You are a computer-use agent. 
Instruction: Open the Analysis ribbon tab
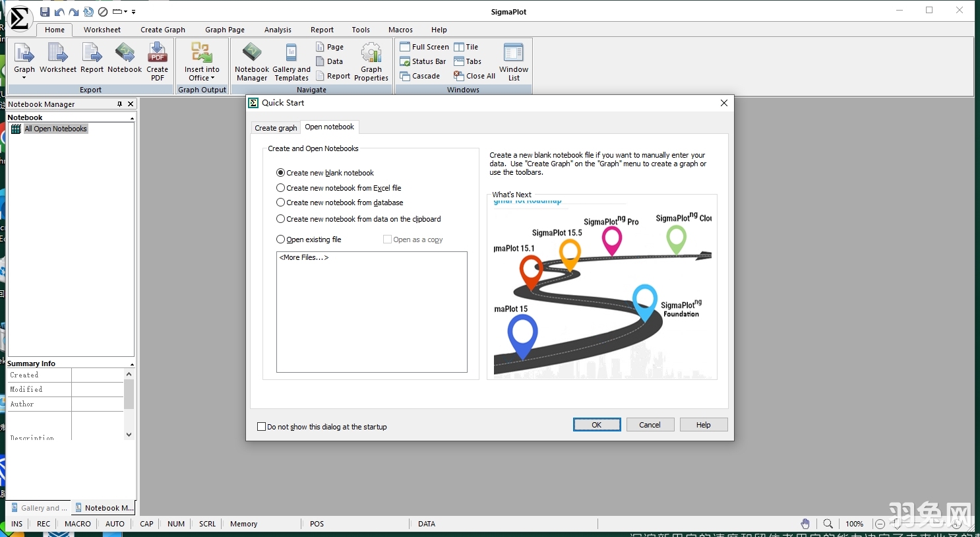[278, 30]
